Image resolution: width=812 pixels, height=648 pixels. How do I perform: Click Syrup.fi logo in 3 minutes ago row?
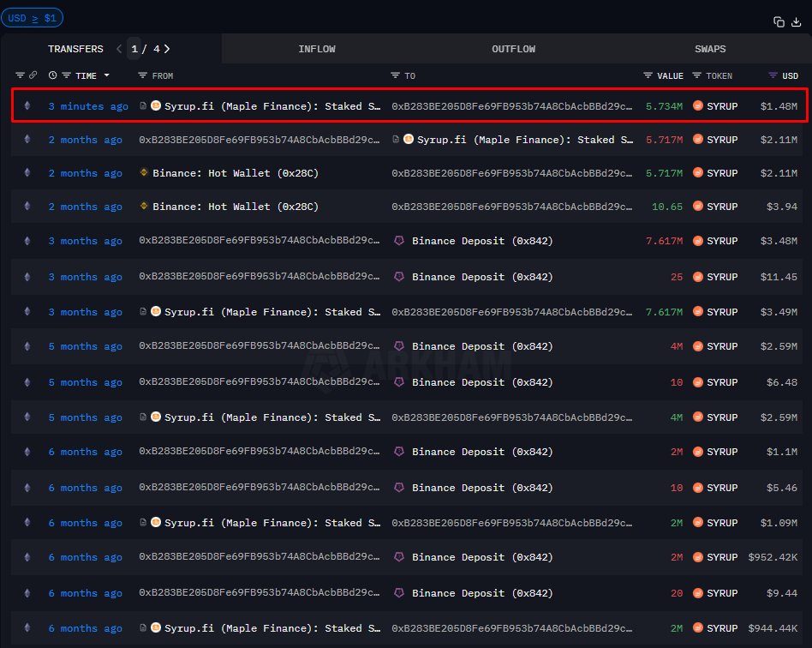155,105
